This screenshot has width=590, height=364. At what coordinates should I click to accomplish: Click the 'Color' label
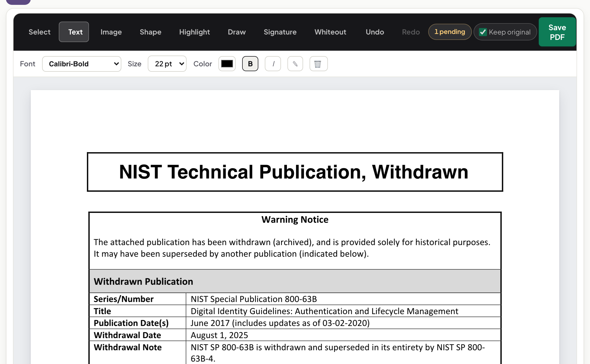click(203, 64)
